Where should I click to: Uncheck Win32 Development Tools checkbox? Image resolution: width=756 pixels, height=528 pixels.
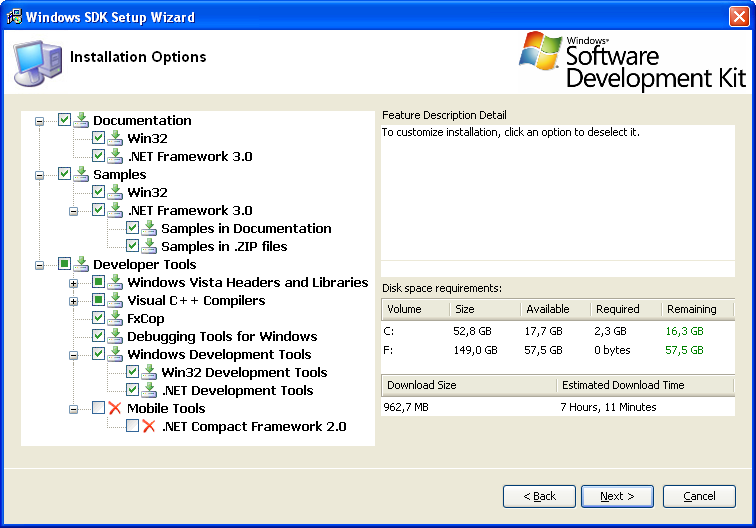click(x=133, y=371)
